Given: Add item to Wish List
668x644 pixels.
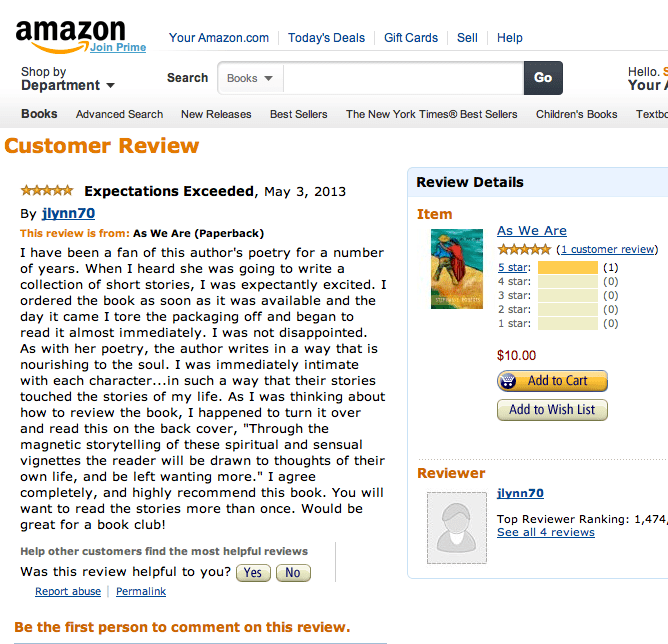Looking at the screenshot, I should 552,410.
